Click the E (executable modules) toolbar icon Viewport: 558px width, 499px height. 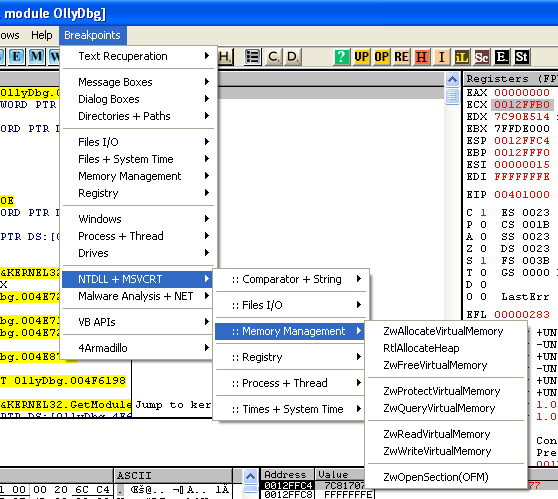coord(16,57)
